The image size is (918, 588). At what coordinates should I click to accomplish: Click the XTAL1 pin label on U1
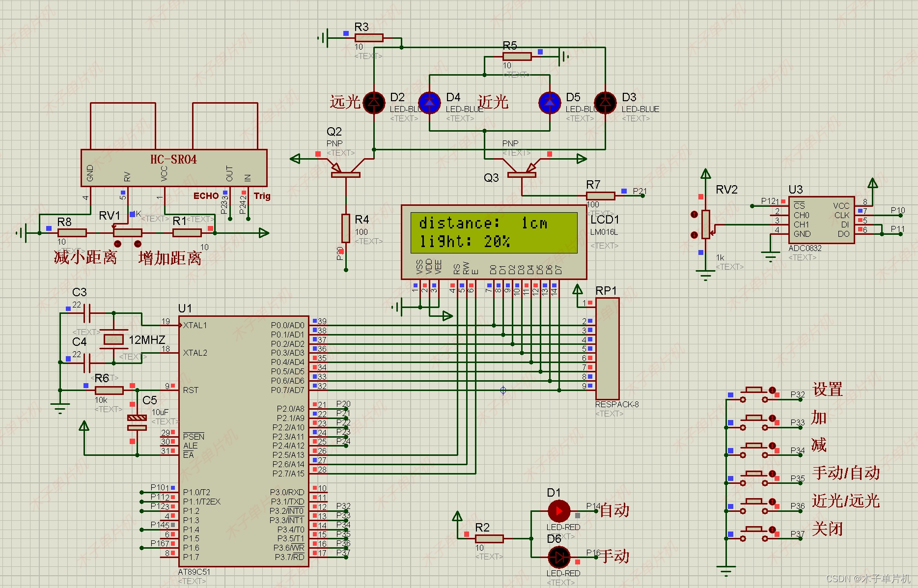(195, 325)
